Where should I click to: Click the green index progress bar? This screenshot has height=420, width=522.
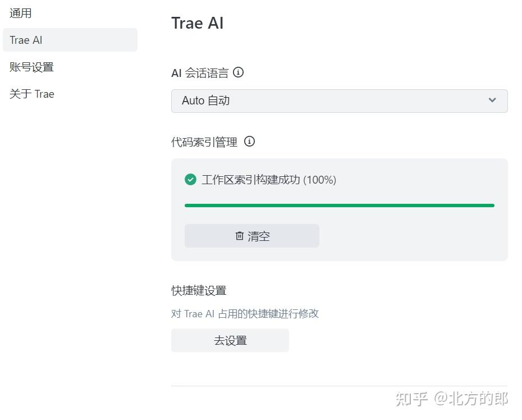coord(340,206)
